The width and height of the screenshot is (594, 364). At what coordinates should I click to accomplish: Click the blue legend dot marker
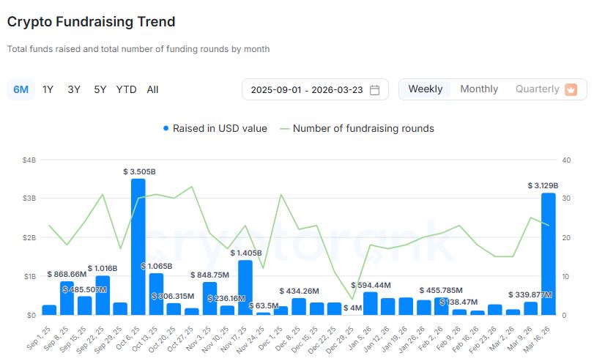[166, 128]
